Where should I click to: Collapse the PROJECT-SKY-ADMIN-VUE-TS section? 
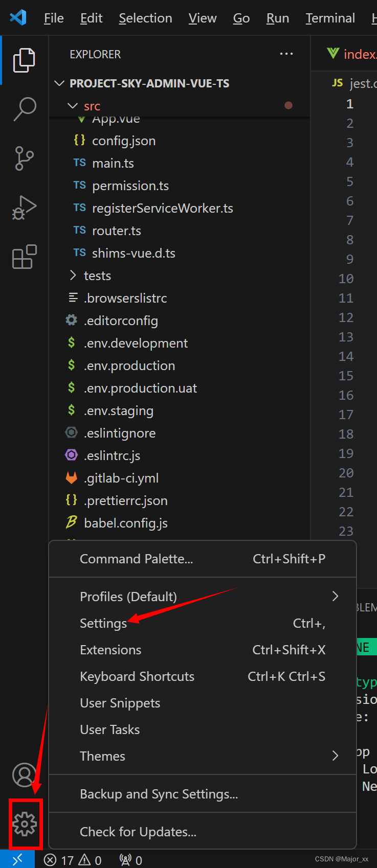point(59,83)
